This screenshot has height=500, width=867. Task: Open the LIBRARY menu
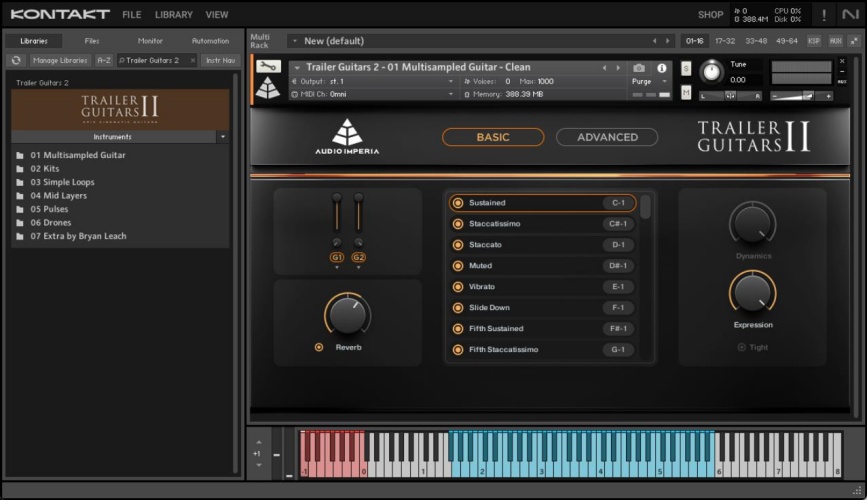(x=173, y=15)
